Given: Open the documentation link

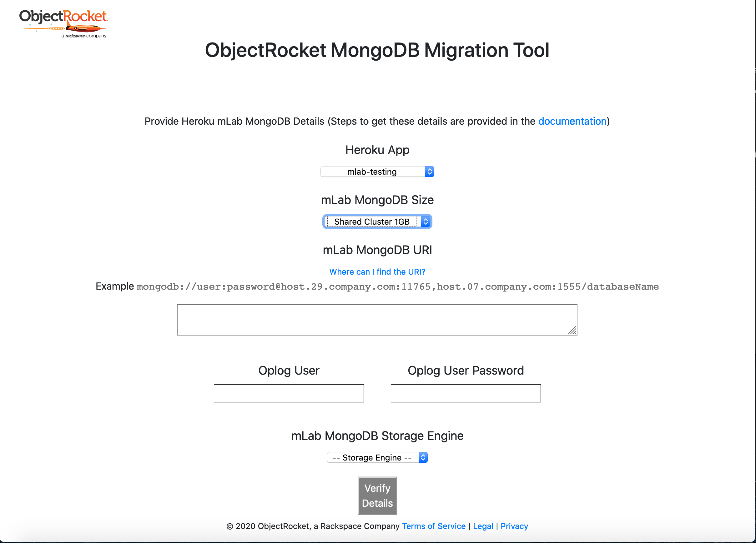Looking at the screenshot, I should [x=572, y=121].
